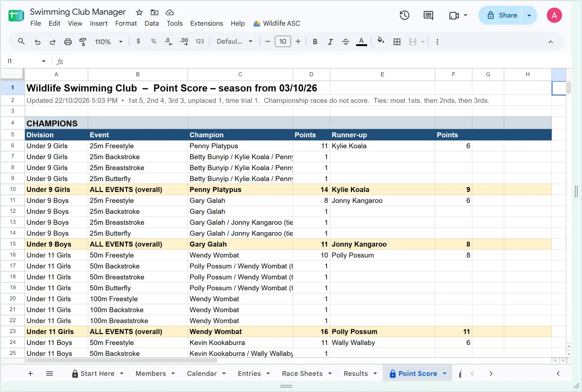Toggle bold formatting
Viewport: 582px width, 392px height.
pos(315,42)
